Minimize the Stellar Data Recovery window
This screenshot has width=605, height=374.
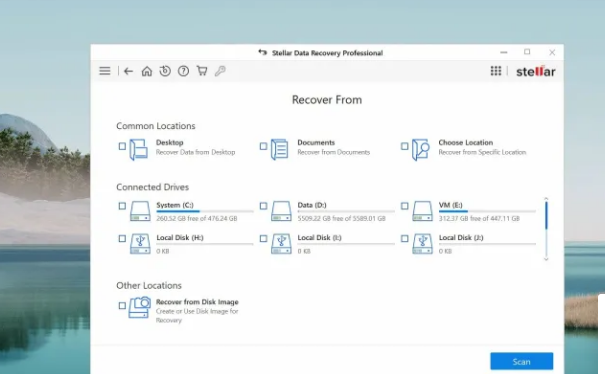click(x=504, y=52)
